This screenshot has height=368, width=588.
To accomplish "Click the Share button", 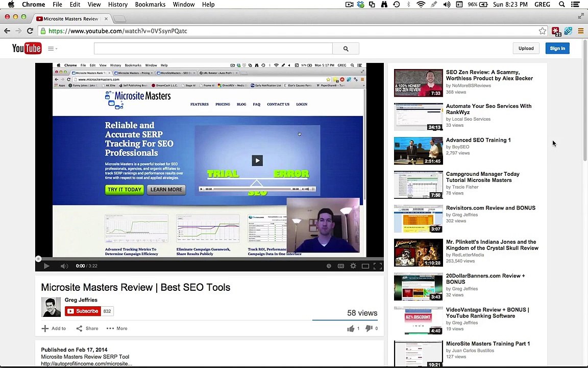I will [x=87, y=328].
